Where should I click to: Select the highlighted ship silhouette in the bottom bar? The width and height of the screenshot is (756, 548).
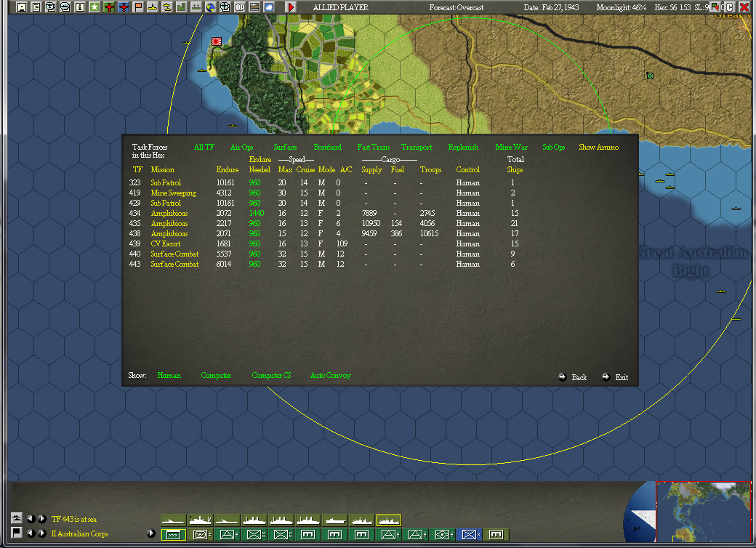click(x=388, y=520)
